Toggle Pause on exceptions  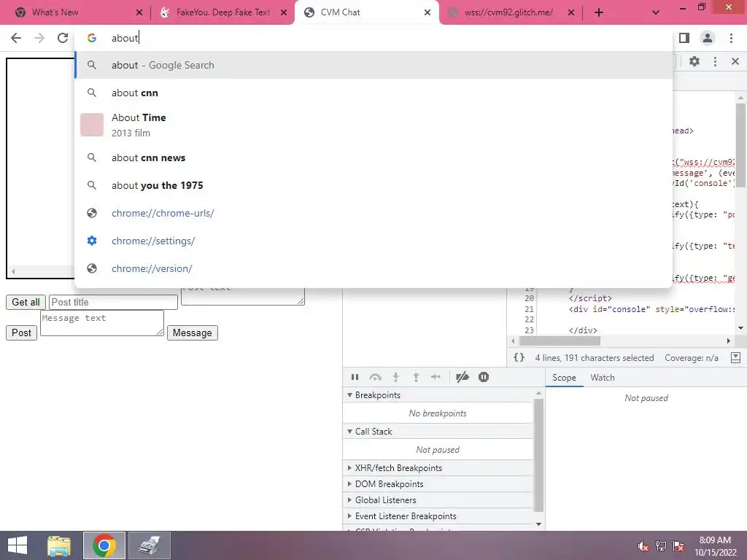coord(484,377)
